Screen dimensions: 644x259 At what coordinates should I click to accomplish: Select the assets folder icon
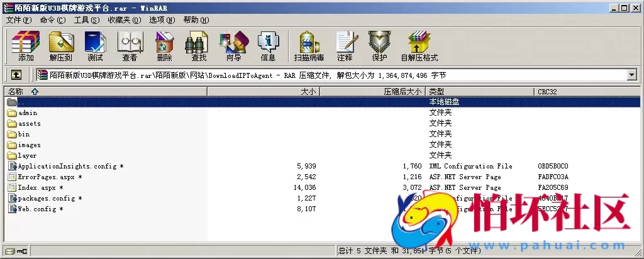(x=12, y=124)
